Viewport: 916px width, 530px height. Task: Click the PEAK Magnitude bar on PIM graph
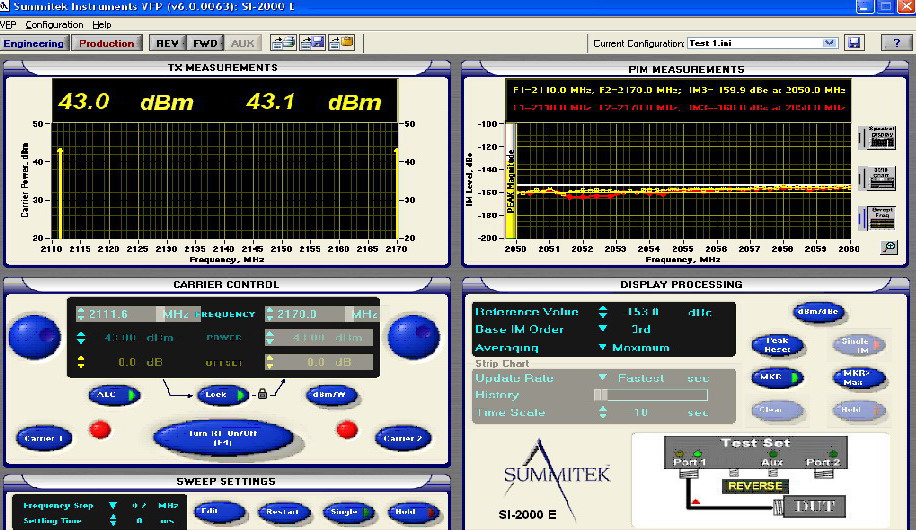pos(510,181)
